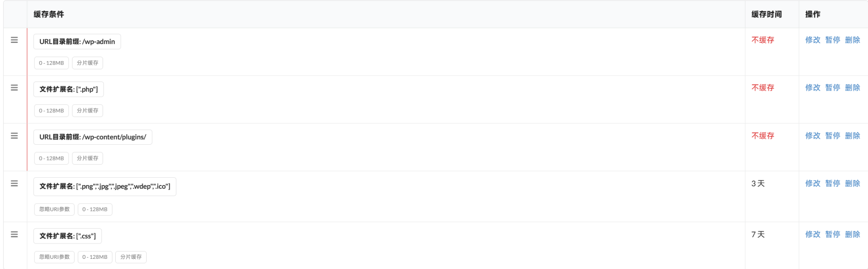
Task: Click drag handle icon for .php rule
Action: 14,88
